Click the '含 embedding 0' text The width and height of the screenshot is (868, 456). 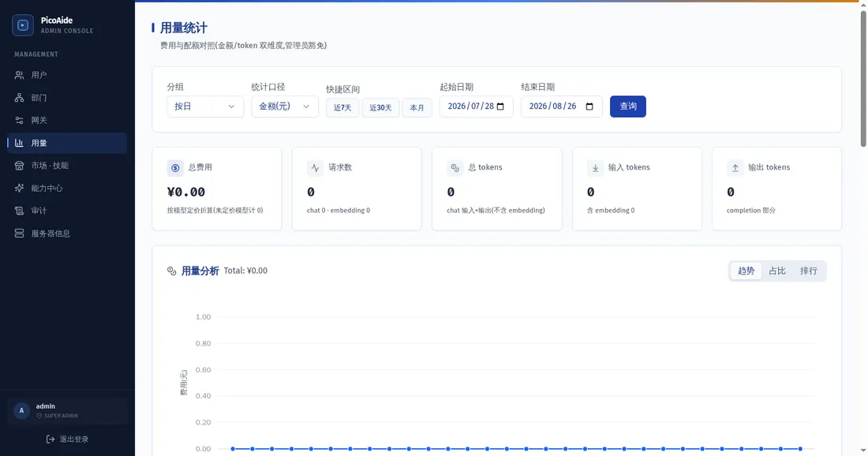point(611,211)
